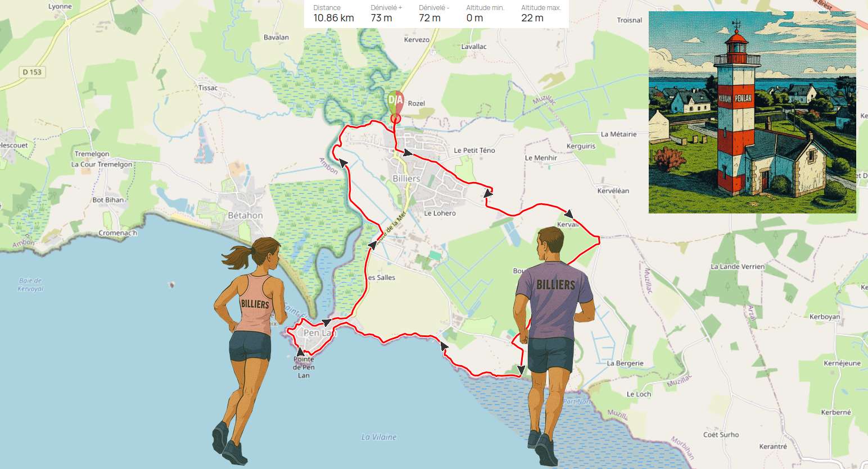Screen dimensions: 868x469
Task: Click the route arrow near Pointe de Pen Lan
Action: pos(301,352)
